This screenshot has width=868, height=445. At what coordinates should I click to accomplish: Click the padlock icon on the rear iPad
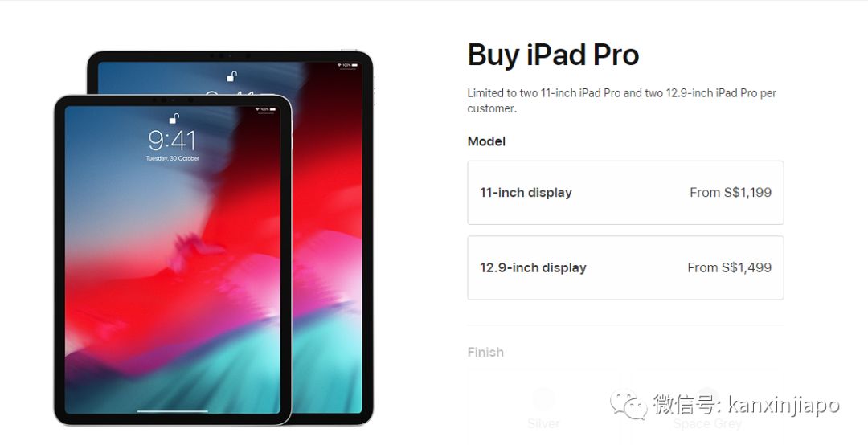pyautogui.click(x=232, y=76)
